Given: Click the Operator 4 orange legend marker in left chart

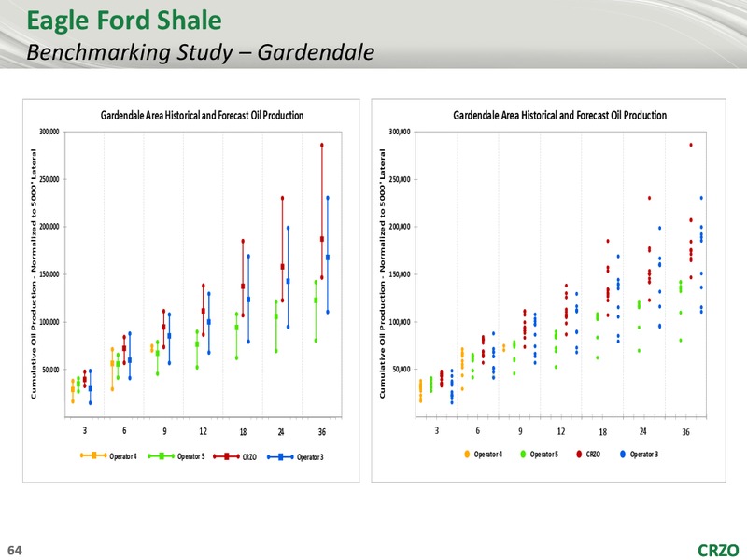Looking at the screenshot, I should click(93, 455).
